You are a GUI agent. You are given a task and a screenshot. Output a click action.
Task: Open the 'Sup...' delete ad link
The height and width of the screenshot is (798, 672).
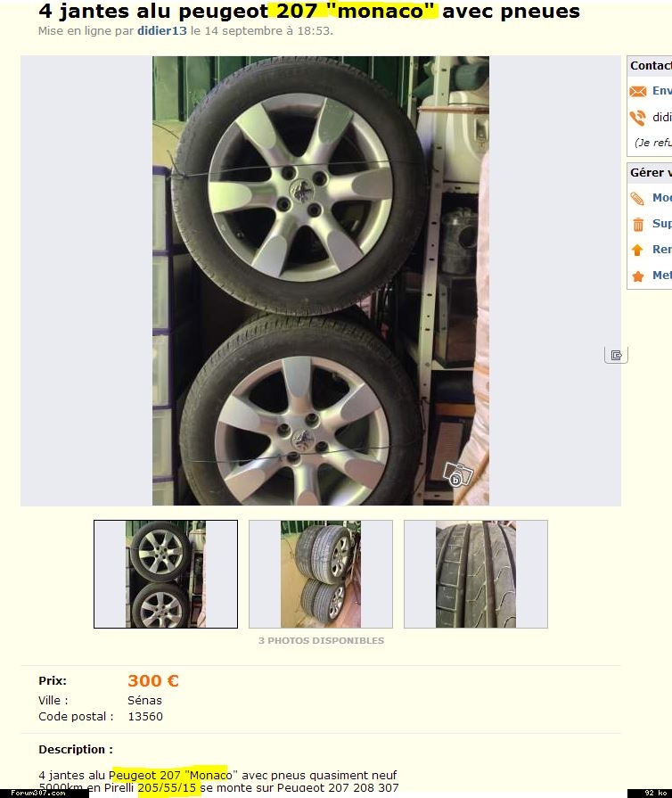(x=662, y=224)
